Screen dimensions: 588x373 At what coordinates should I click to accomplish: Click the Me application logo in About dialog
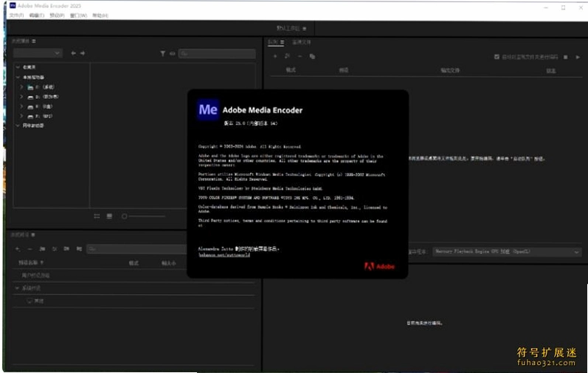click(x=208, y=109)
